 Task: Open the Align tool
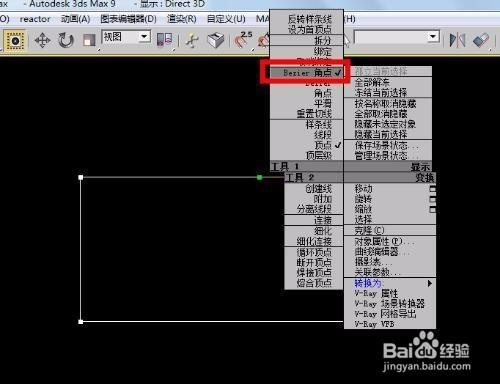click(481, 40)
